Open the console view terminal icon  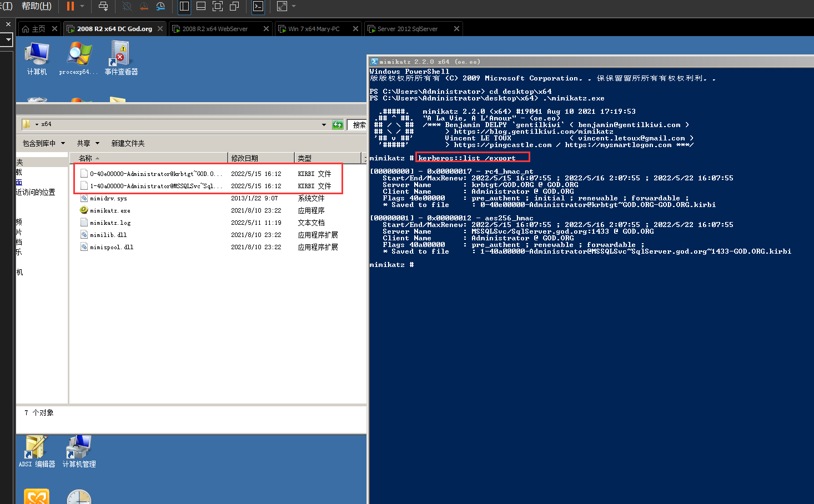point(258,6)
